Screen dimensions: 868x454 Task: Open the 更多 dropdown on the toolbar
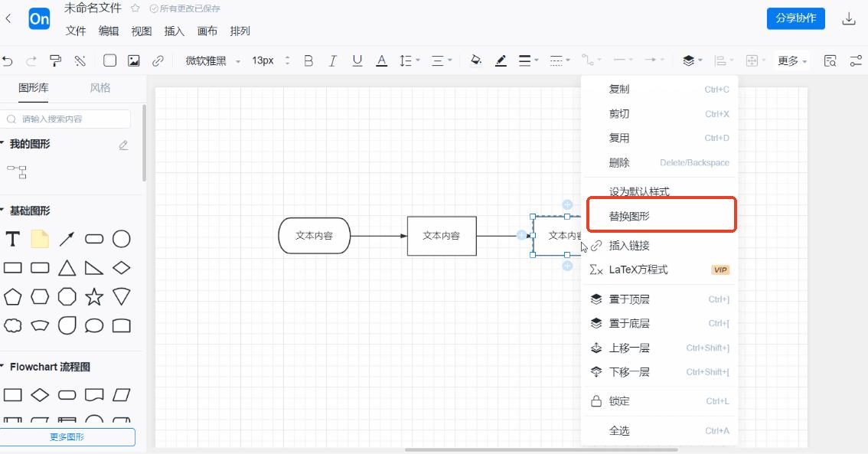791,60
